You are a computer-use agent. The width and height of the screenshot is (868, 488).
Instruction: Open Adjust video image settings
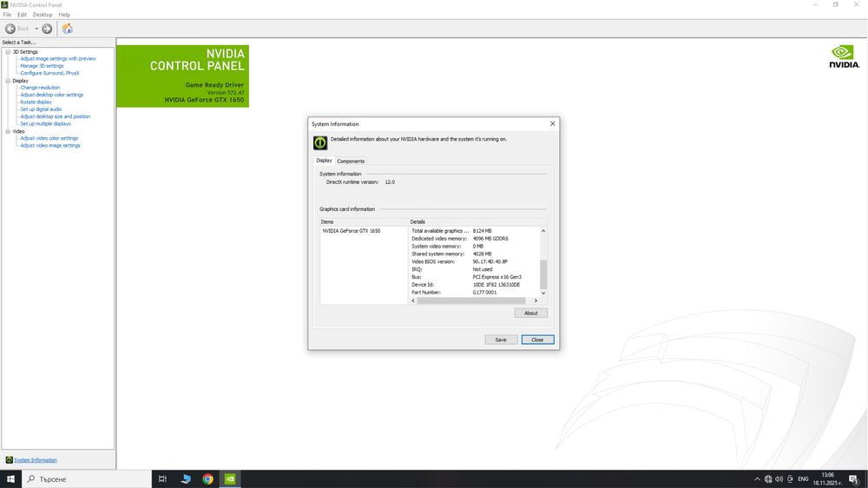tap(50, 146)
